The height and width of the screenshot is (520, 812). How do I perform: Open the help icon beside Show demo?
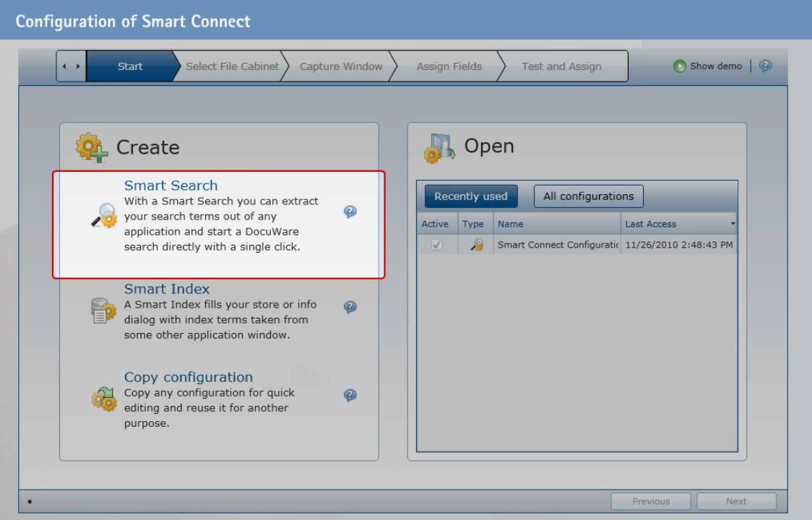point(765,66)
